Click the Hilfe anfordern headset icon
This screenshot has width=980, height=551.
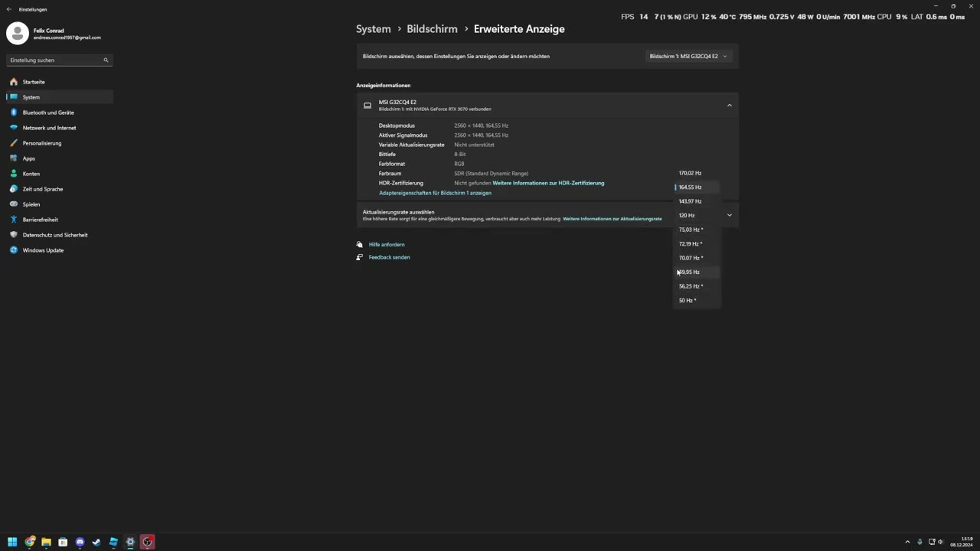tap(359, 245)
